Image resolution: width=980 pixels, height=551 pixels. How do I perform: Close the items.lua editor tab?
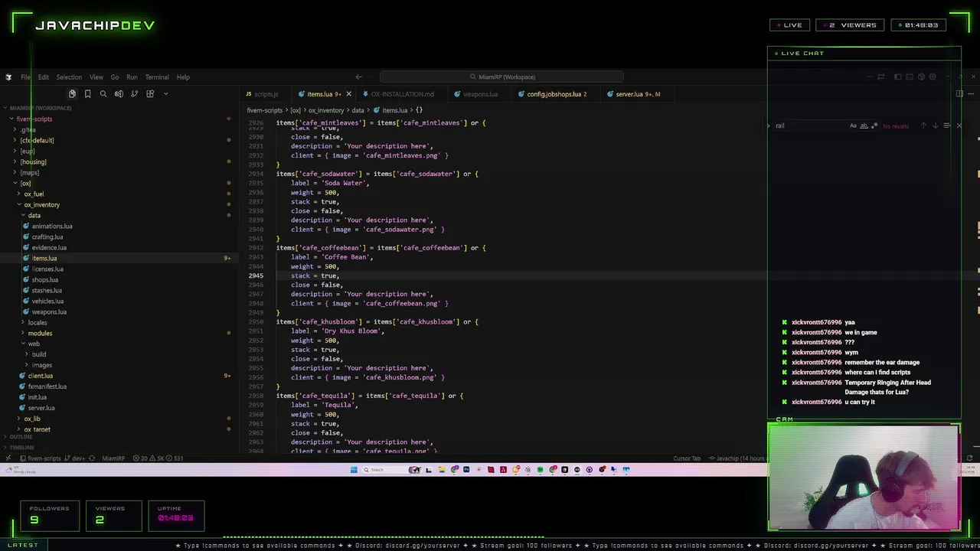pyautogui.click(x=348, y=94)
